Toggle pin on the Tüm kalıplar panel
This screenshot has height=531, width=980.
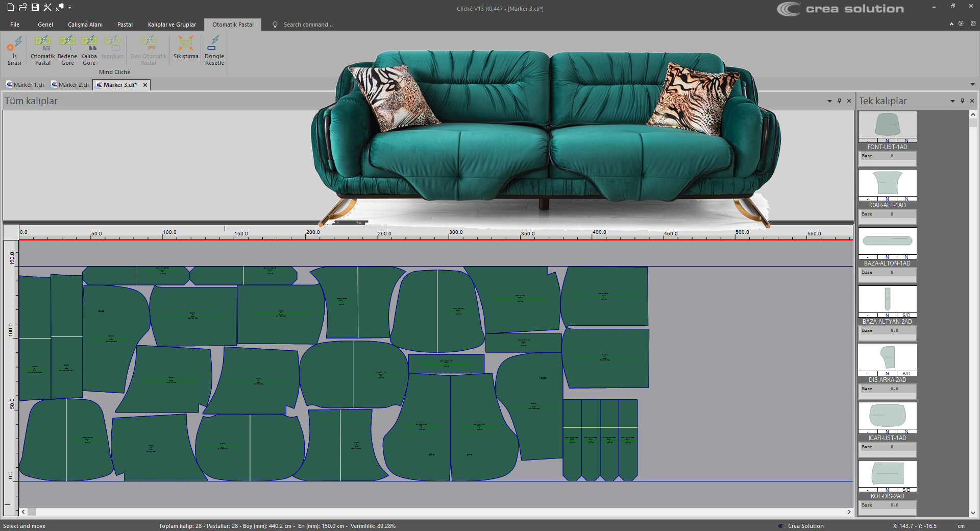(839, 101)
